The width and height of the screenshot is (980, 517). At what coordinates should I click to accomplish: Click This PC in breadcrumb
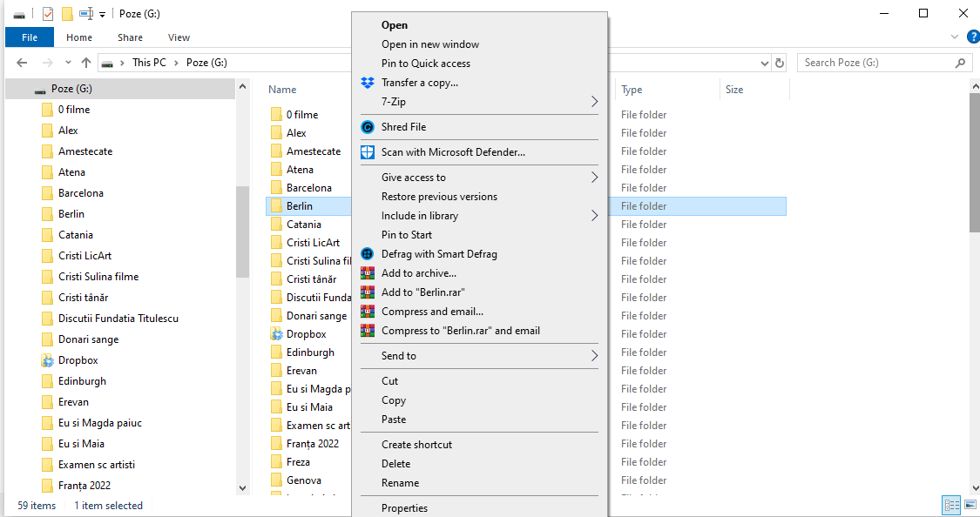coord(149,63)
